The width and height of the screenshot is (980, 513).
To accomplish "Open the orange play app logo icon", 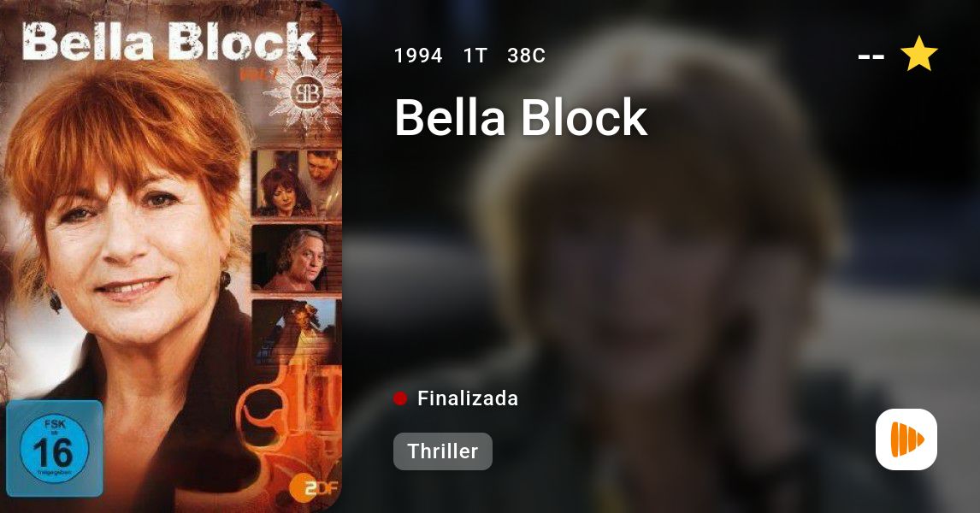I will (906, 439).
